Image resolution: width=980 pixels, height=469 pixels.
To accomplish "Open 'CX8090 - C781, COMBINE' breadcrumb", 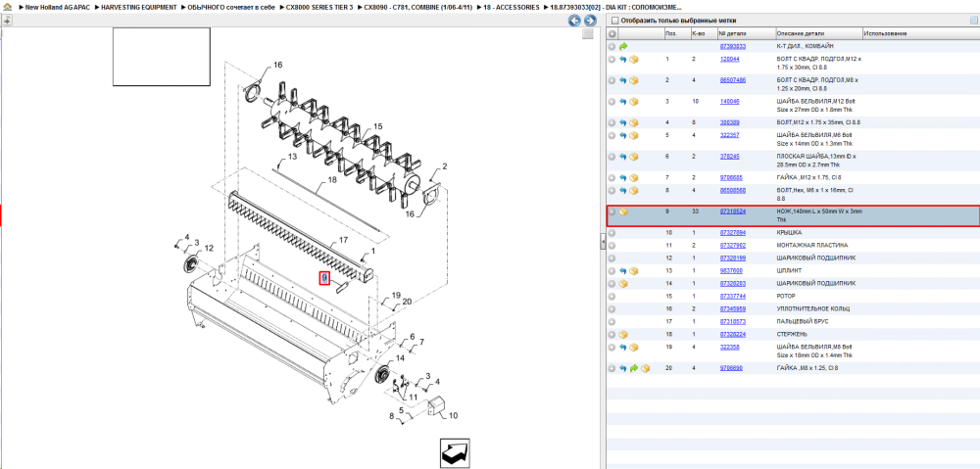I will [416, 8].
